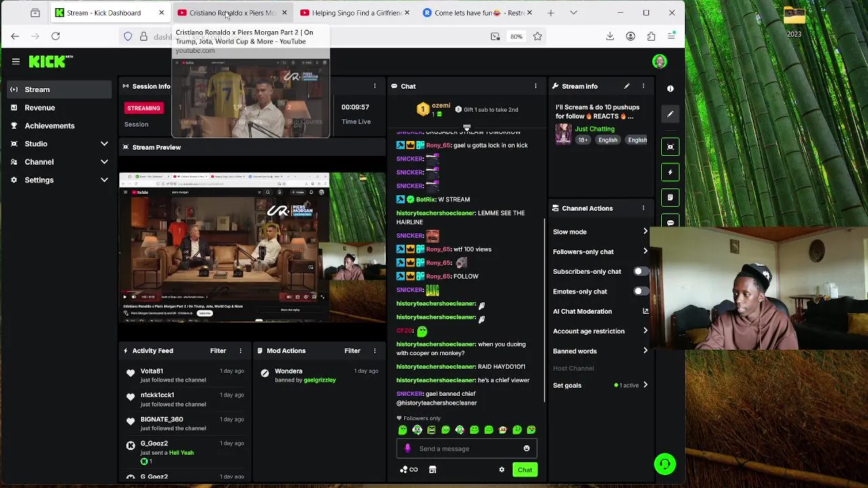This screenshot has width=868, height=488.
Task: Click the browser downloads icon
Action: (x=610, y=37)
